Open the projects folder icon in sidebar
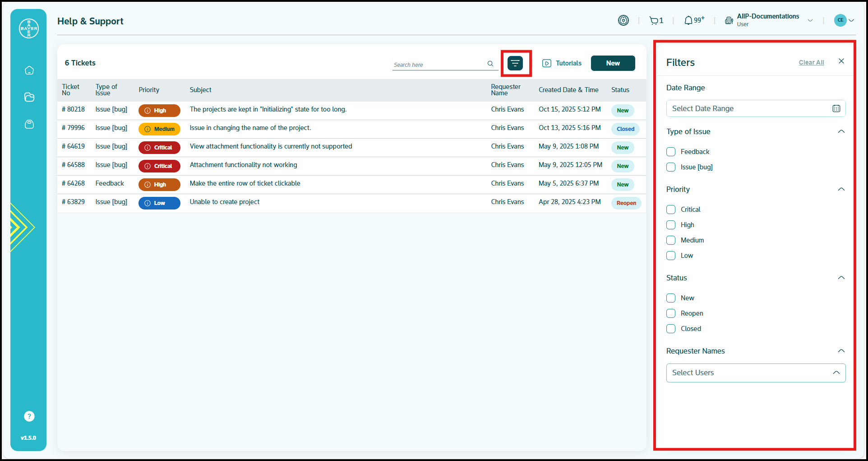This screenshot has width=868, height=461. (29, 97)
